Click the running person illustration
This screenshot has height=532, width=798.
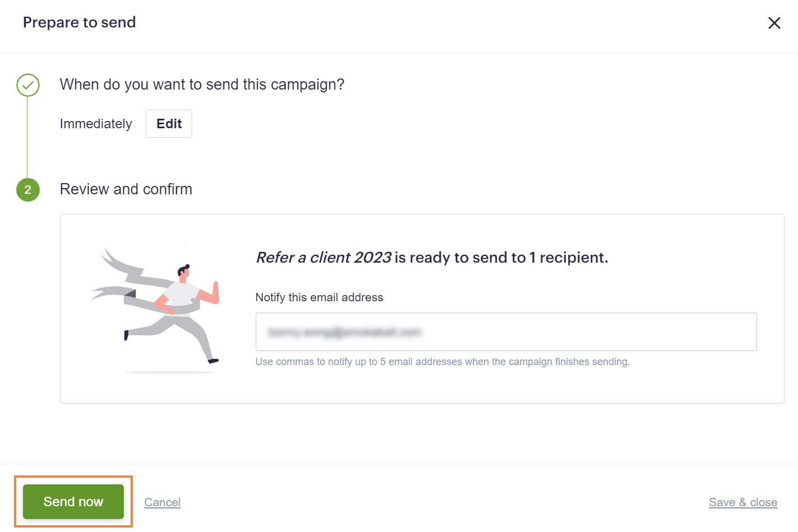pos(155,310)
